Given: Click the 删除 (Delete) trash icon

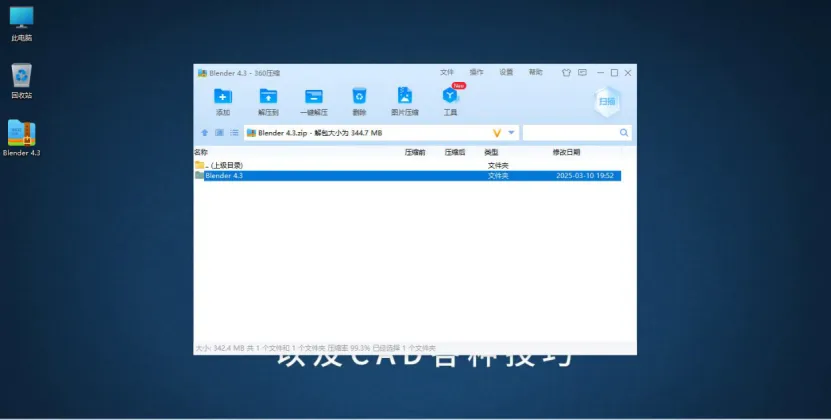Looking at the screenshot, I should point(359,96).
